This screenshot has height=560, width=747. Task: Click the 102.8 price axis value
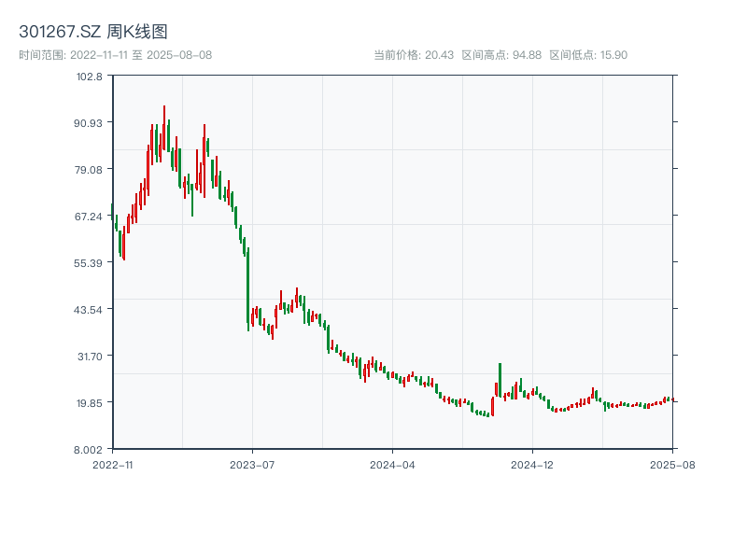pyautogui.click(x=89, y=78)
